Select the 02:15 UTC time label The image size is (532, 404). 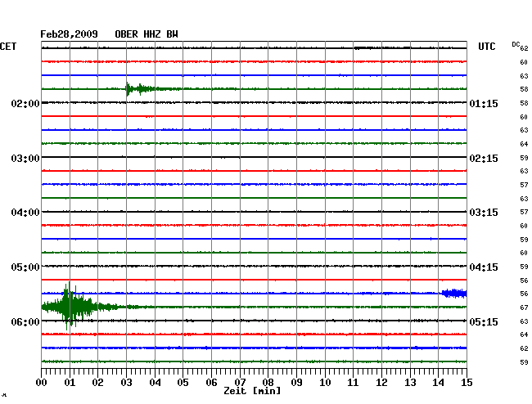click(484, 159)
